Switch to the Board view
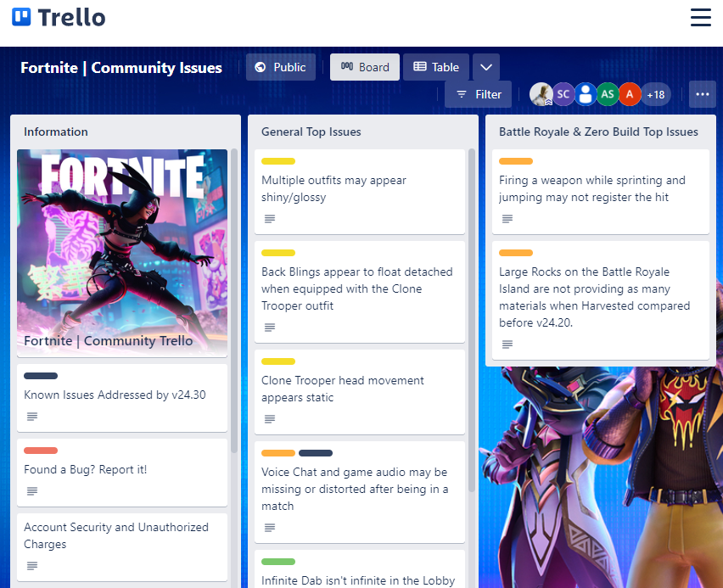Image resolution: width=723 pixels, height=588 pixels. 365,67
